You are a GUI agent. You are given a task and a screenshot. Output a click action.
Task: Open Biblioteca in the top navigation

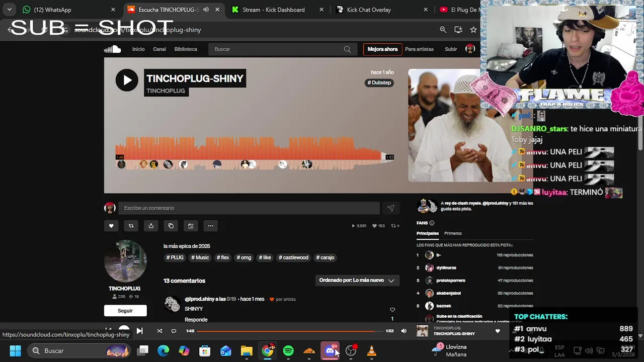186,49
